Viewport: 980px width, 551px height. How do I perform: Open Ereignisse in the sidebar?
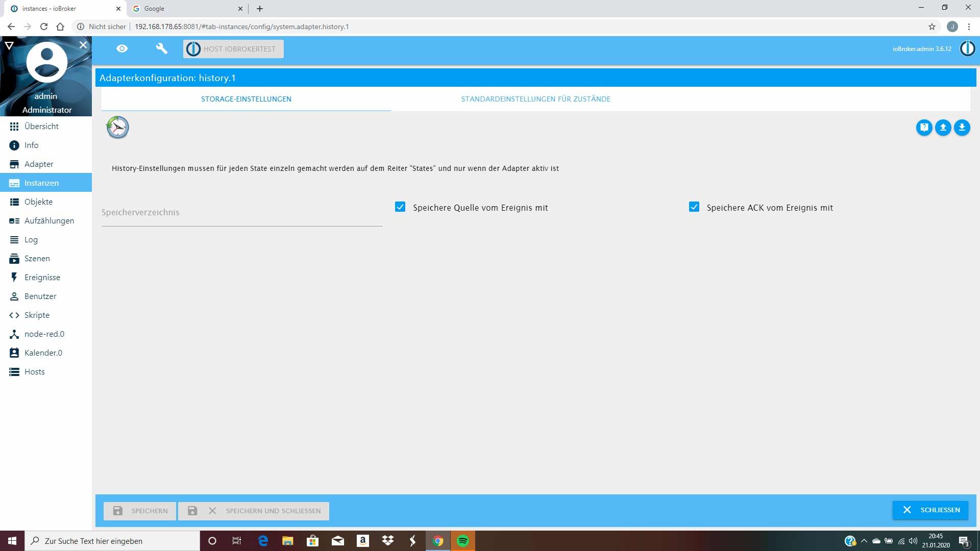click(42, 278)
